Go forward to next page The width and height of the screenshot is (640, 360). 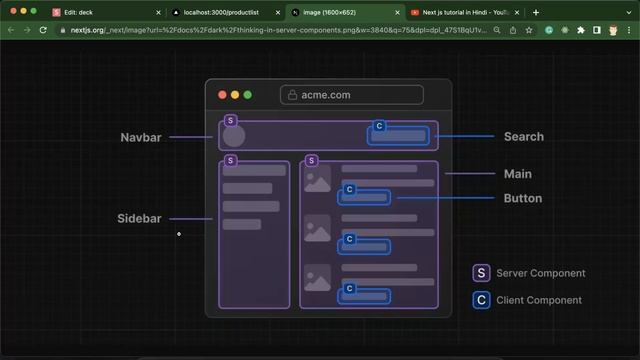(x=27, y=30)
